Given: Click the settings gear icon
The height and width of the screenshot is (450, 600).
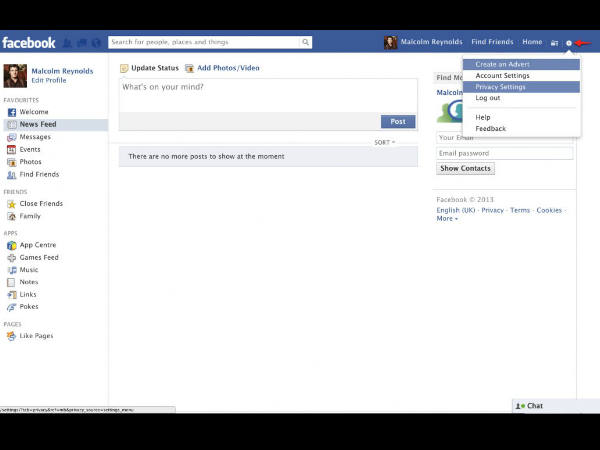Looking at the screenshot, I should [569, 43].
